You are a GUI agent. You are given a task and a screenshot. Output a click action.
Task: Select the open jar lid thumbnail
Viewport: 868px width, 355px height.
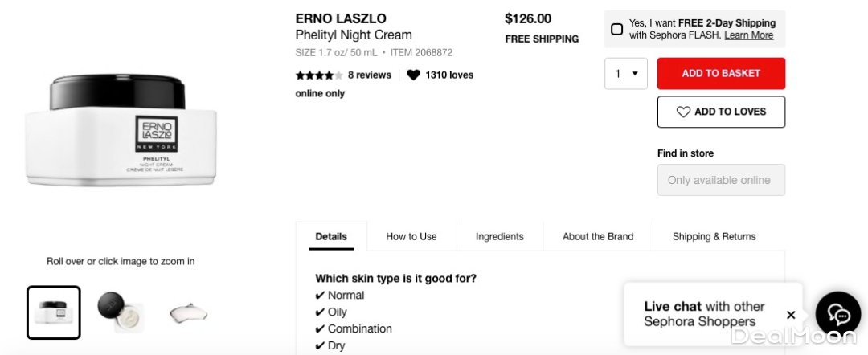click(x=121, y=312)
